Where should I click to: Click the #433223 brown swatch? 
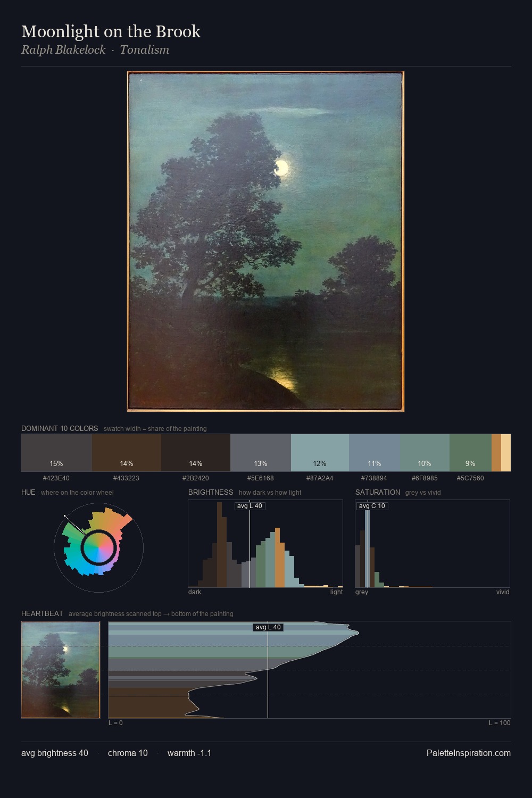(127, 453)
